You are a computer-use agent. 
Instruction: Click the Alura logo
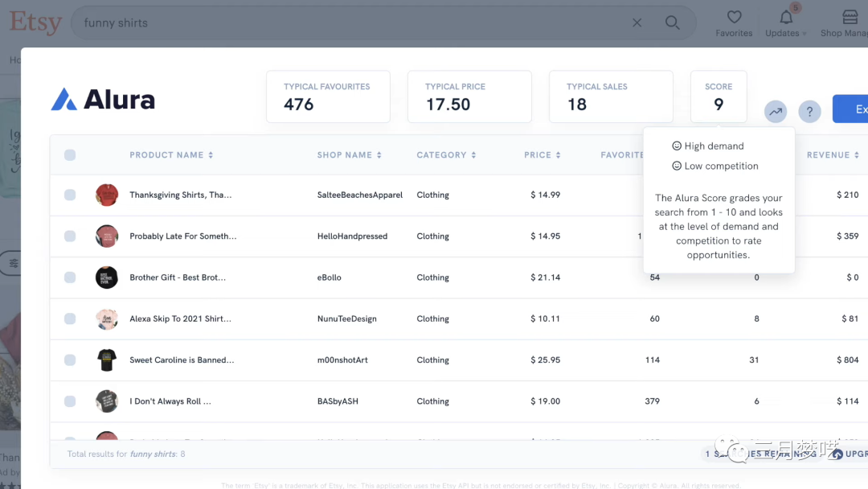tap(103, 100)
